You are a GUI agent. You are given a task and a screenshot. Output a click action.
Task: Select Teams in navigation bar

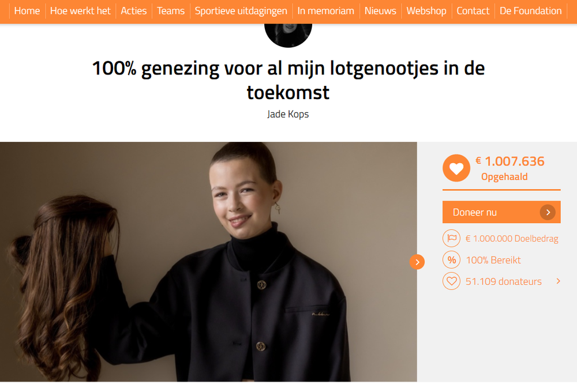point(171,11)
